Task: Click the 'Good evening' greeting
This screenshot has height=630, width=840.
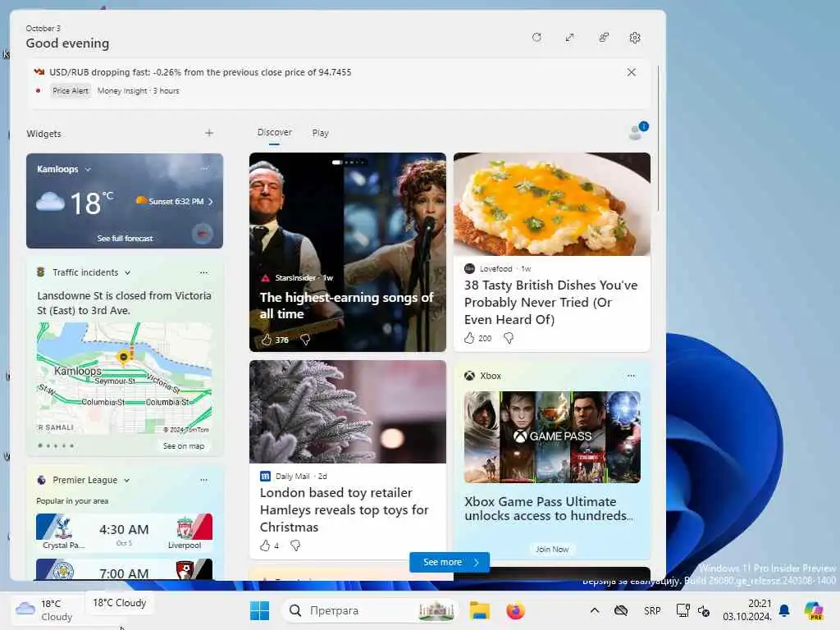Action: [67, 43]
